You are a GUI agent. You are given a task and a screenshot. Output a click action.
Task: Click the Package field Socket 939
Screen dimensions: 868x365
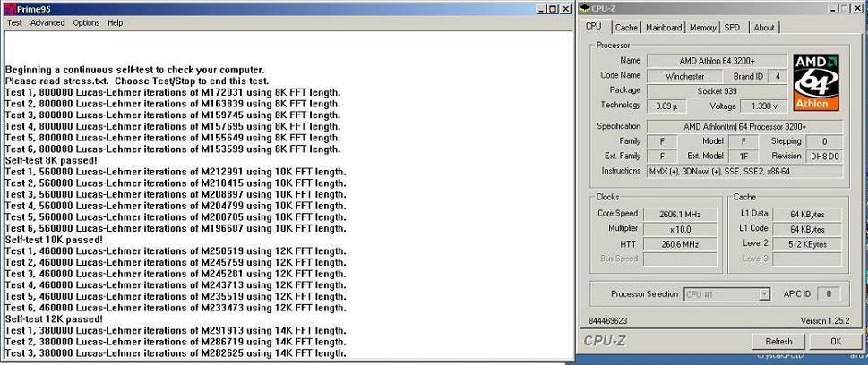(x=717, y=90)
